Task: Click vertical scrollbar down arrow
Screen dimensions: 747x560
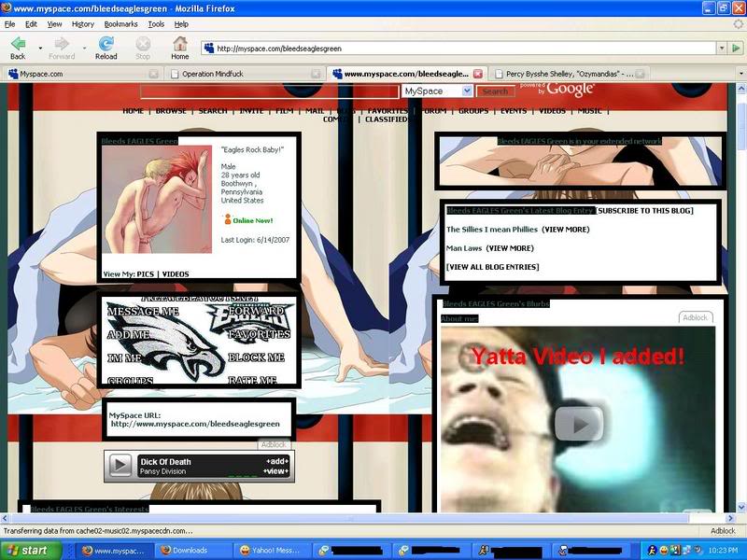Action: 741,508
